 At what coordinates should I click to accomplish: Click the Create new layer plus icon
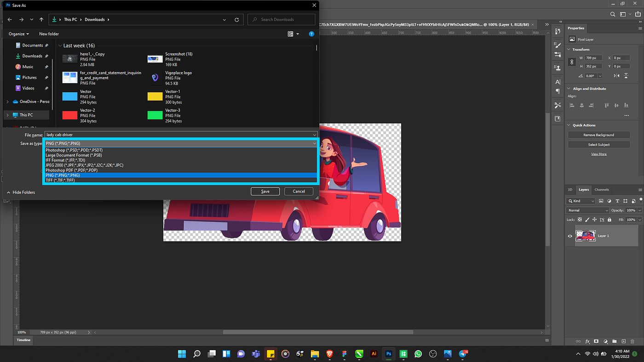point(624,341)
